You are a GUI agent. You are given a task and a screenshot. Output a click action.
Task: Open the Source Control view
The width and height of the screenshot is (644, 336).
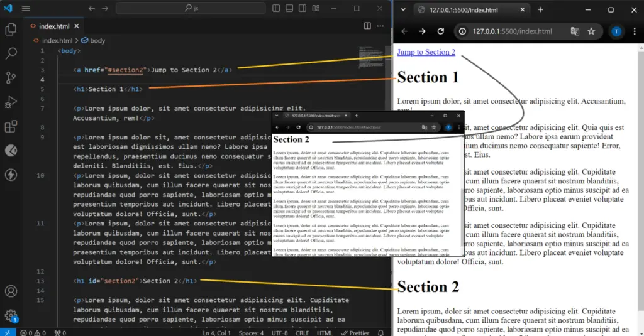(11, 77)
